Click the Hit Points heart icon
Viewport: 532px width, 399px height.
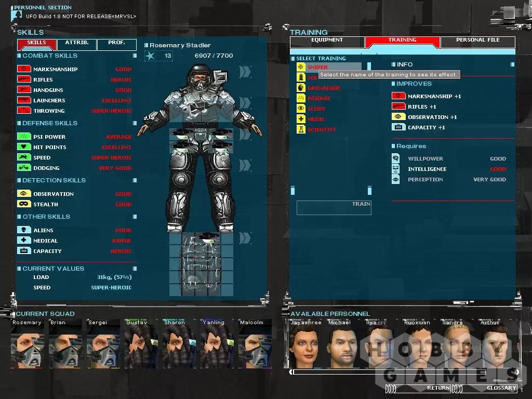point(24,147)
